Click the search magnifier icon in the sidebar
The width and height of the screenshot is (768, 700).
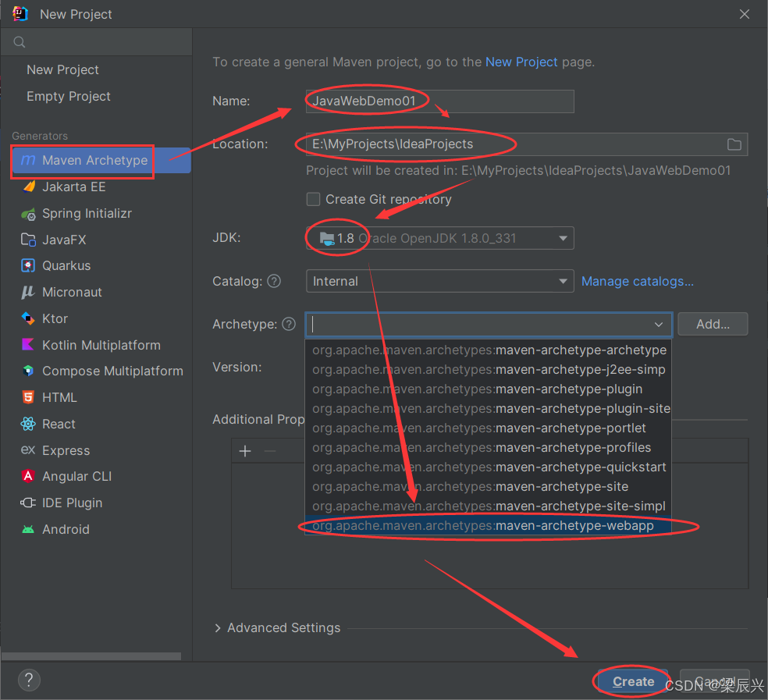[x=19, y=42]
